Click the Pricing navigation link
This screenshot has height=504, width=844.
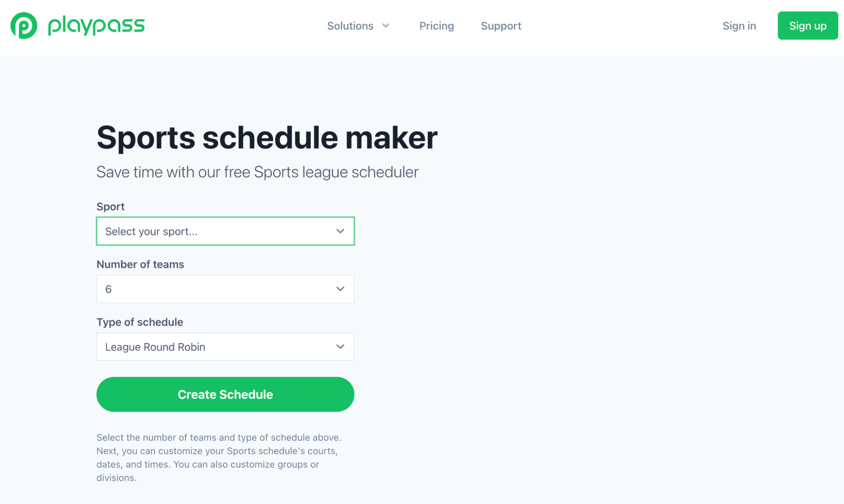tap(436, 25)
